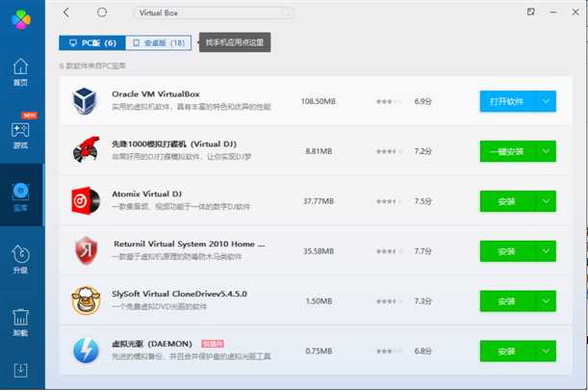Click the Atomix Virtual DJ icon

pos(86,200)
